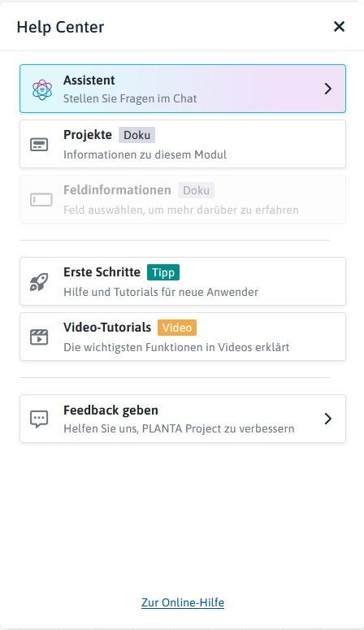Click the 'Stellen Sie Fragen im Chat' text

click(x=130, y=99)
